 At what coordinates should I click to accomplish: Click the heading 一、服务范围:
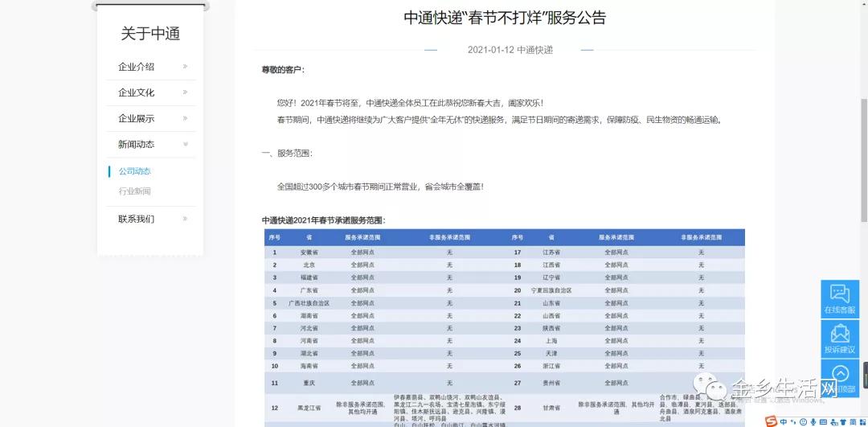287,154
